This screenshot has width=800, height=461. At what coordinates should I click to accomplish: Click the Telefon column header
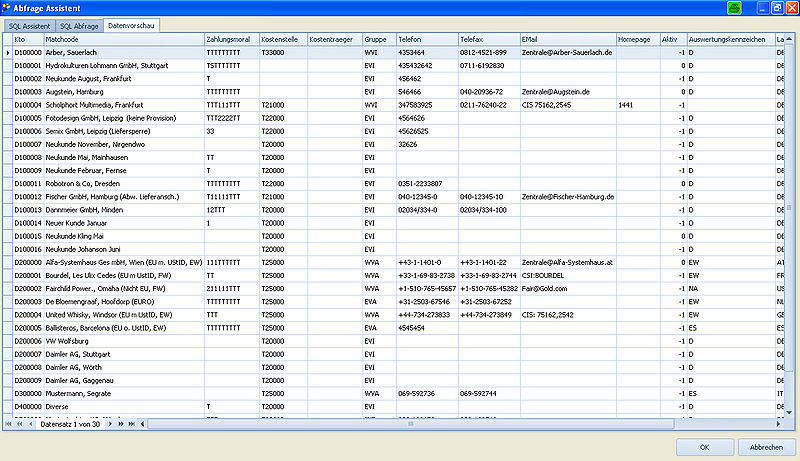pyautogui.click(x=427, y=39)
